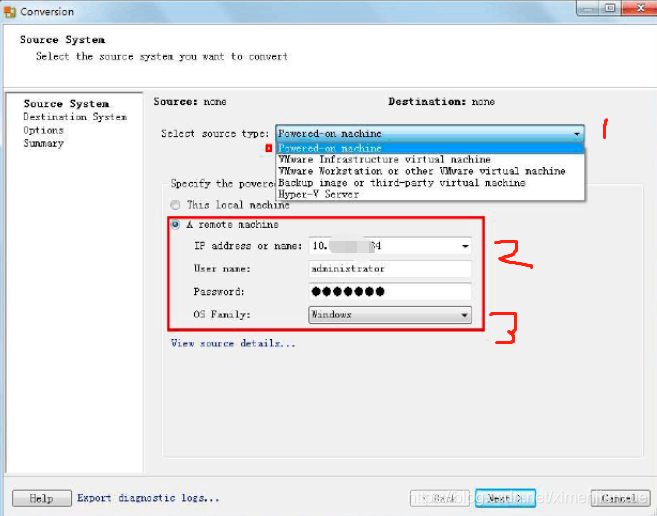The height and width of the screenshot is (516, 657).
Task: Select Options step in sidebar
Action: pyautogui.click(x=43, y=130)
